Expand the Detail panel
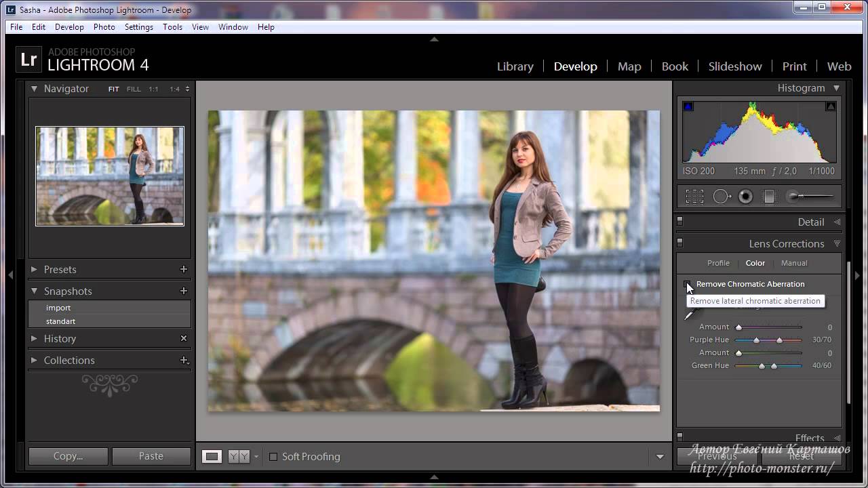The height and width of the screenshot is (488, 868). coord(837,222)
